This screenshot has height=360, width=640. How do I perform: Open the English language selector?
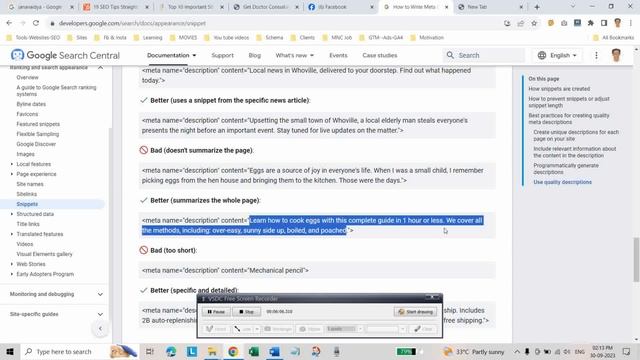pos(557,55)
